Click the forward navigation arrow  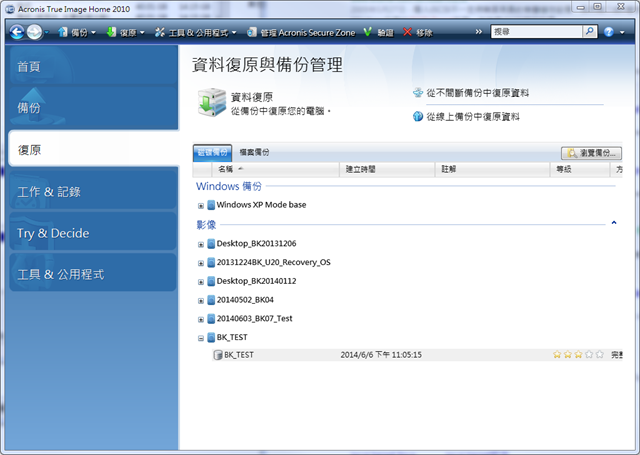pos(34,32)
